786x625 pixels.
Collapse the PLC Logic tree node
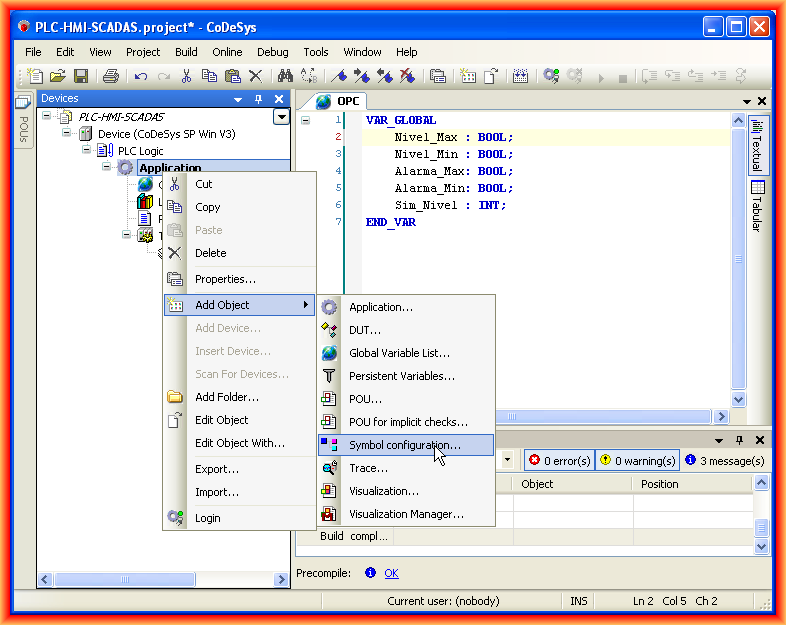coord(88,151)
